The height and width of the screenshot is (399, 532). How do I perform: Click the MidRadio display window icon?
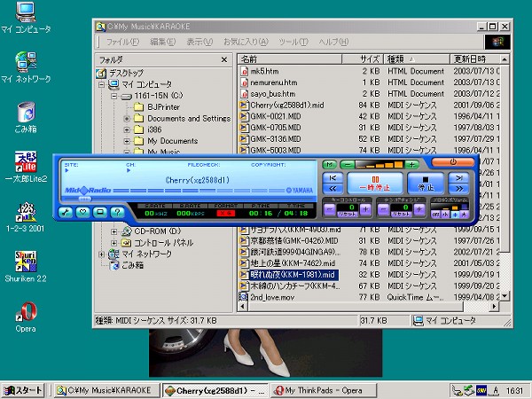coord(99,213)
